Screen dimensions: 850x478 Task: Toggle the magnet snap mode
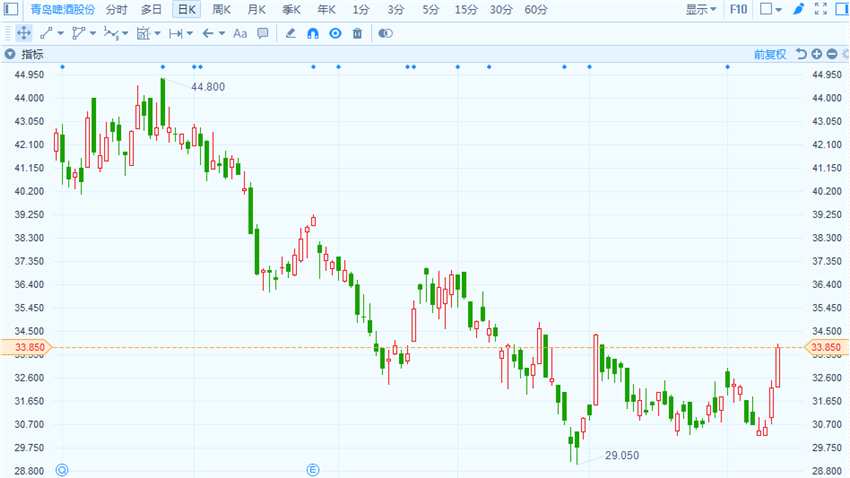[313, 34]
